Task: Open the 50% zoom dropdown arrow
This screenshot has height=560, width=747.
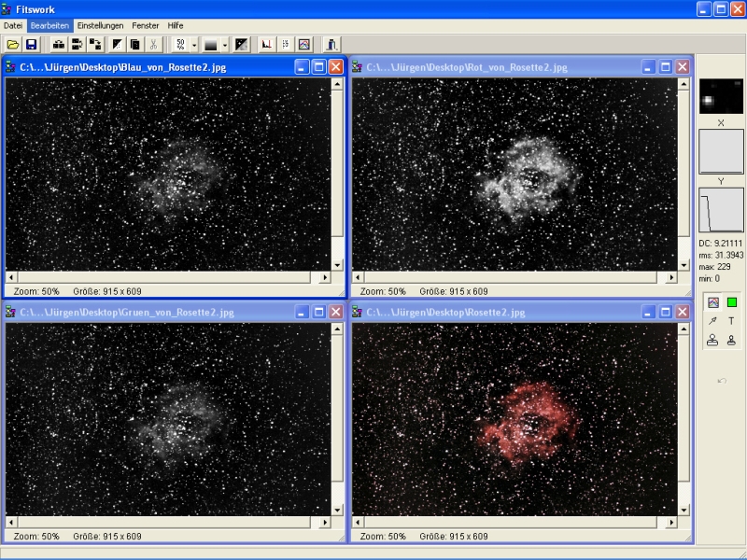Action: point(193,44)
